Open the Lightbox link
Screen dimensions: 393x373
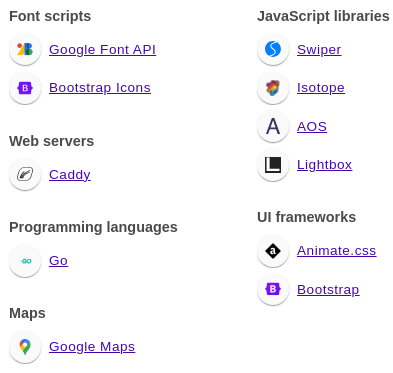[x=324, y=165]
